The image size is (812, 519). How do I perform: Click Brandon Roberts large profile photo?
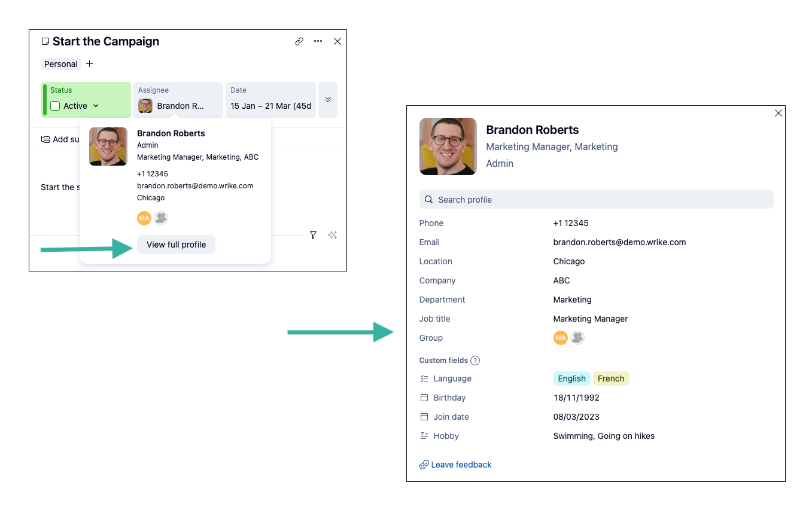tap(448, 146)
